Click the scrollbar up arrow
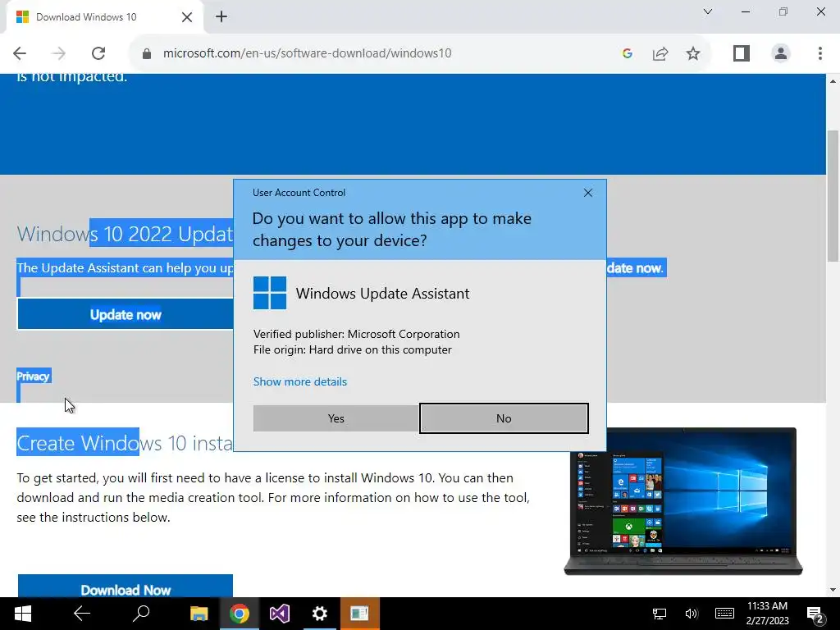 [833, 81]
